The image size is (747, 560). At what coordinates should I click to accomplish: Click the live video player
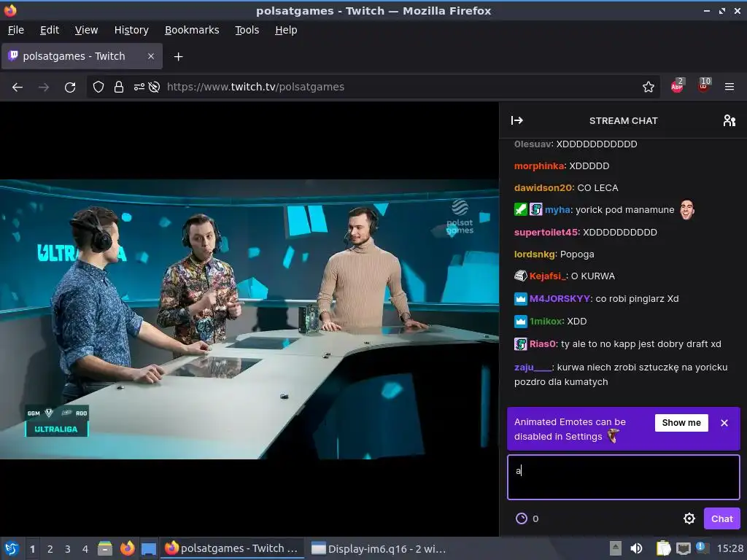coord(249,319)
